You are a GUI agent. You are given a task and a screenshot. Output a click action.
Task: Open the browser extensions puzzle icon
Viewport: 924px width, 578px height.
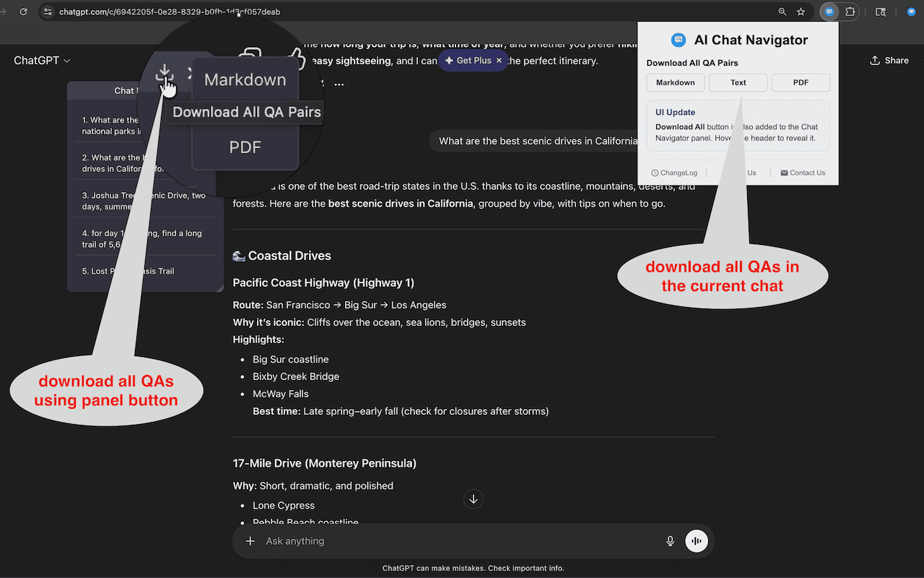click(850, 12)
